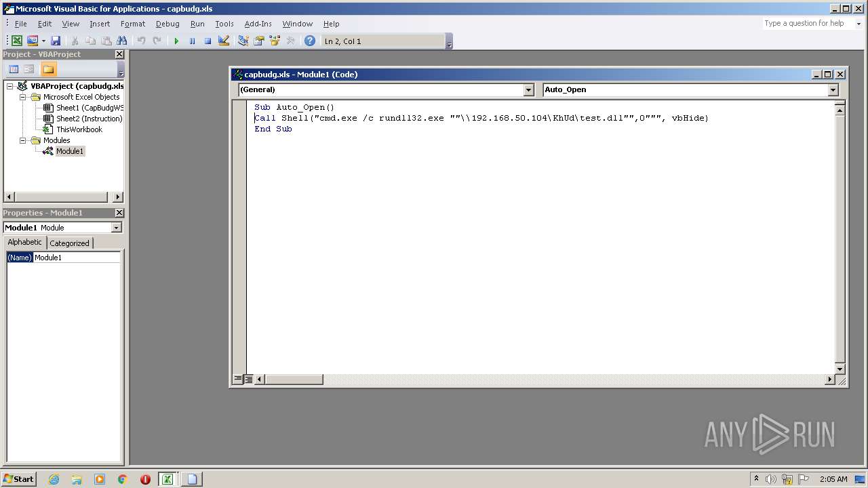Select Sheet1 (CapBudgWS) in project tree

pyautogui.click(x=90, y=108)
